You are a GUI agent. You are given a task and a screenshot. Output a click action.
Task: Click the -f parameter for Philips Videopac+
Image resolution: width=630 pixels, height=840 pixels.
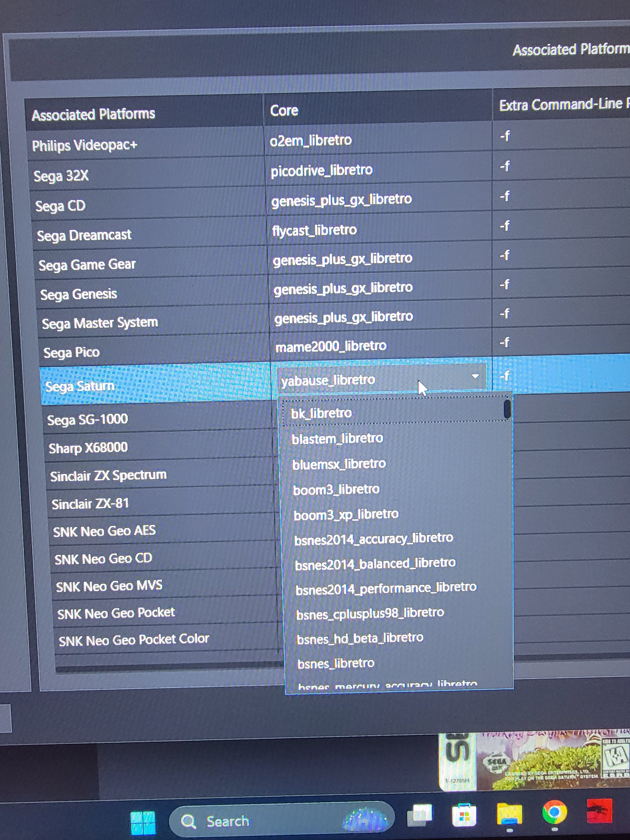[x=505, y=136]
